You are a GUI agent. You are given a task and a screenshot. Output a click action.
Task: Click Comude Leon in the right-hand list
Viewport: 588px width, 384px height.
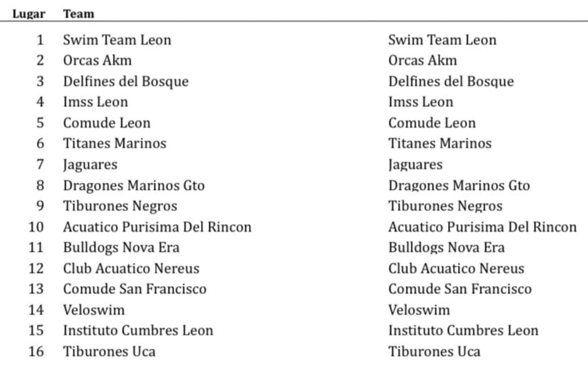432,123
